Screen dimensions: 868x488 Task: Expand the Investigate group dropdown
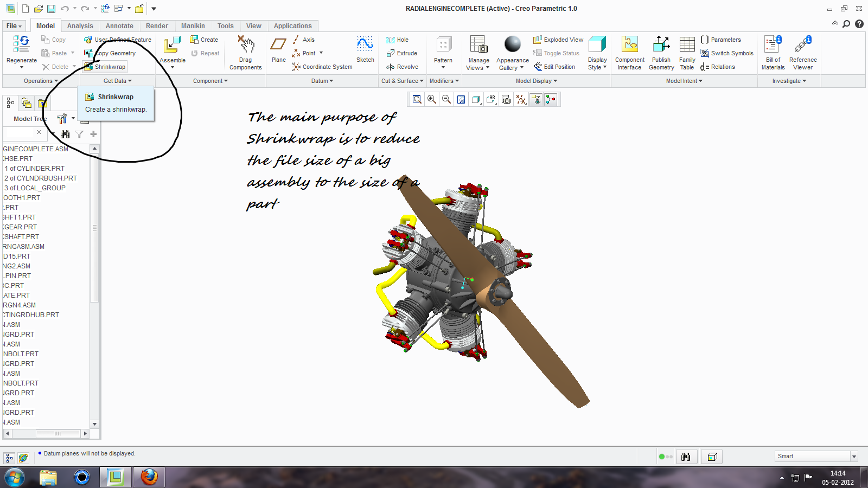[x=789, y=81]
